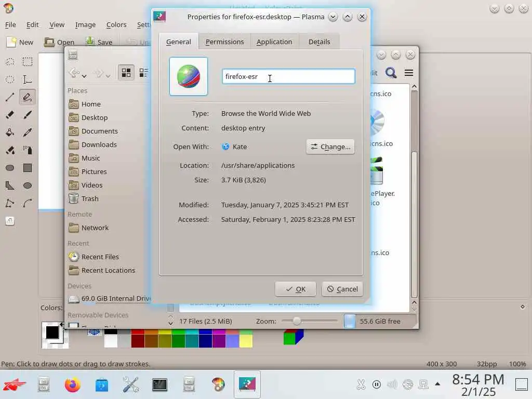Screen dimensions: 532x399
Task: Open the Discover store taskbar icon
Action: tap(102, 385)
